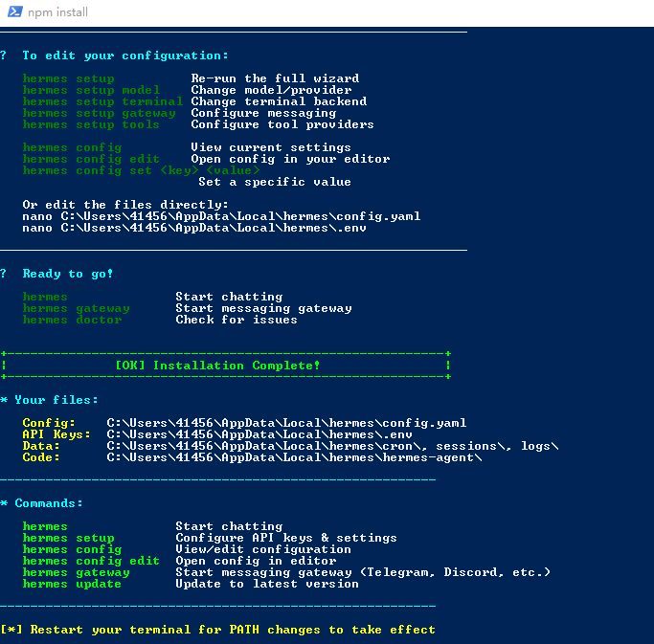Viewport: 654px width, 644px height.
Task: Click the 'hermes update' command text
Action: tap(72, 584)
